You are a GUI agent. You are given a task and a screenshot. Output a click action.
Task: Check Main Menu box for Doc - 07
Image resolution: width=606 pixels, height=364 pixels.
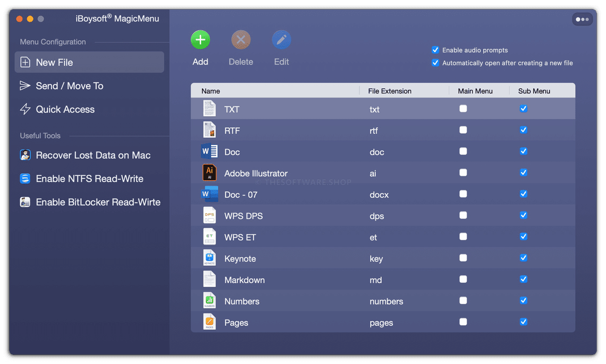tap(463, 194)
